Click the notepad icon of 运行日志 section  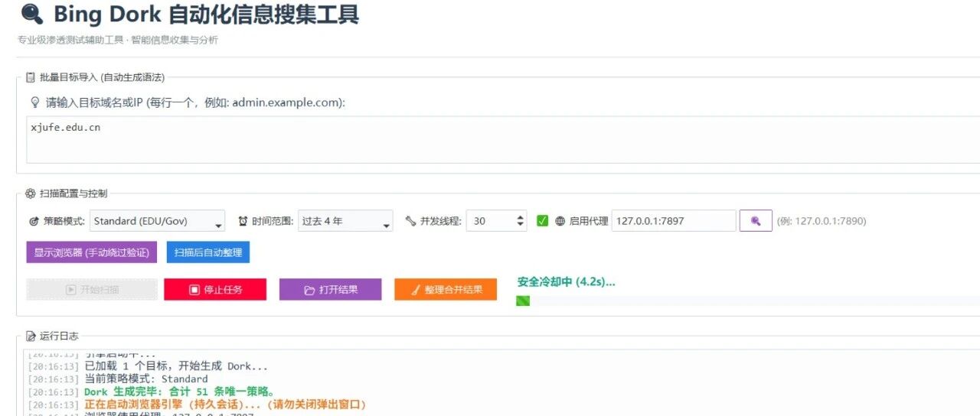(x=31, y=336)
